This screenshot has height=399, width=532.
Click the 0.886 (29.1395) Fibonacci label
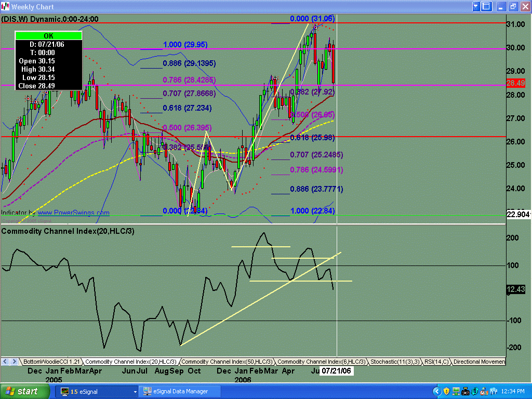[189, 63]
